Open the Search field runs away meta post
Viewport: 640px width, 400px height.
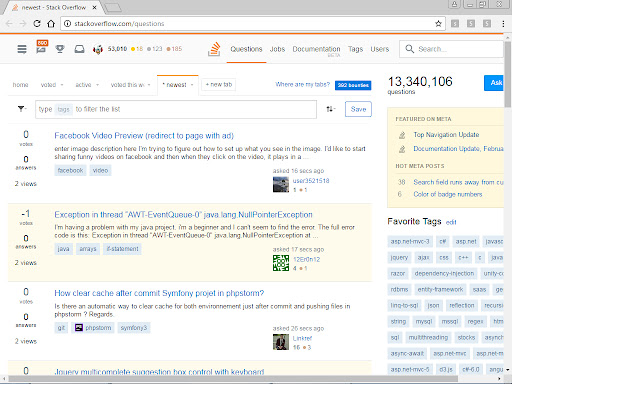click(458, 182)
